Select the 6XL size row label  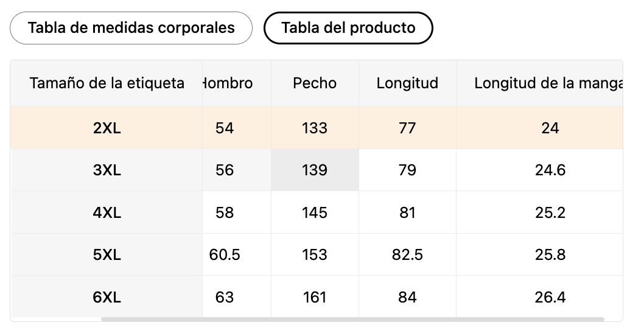pos(107,297)
